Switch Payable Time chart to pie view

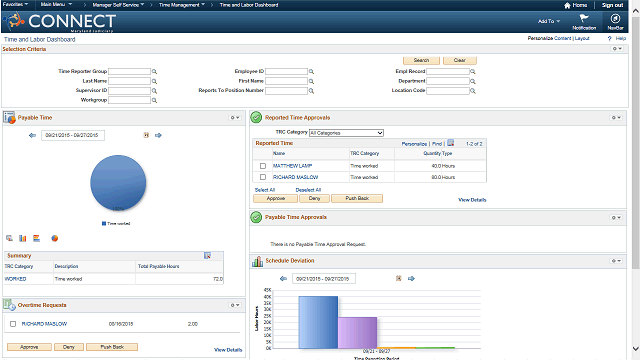point(54,238)
